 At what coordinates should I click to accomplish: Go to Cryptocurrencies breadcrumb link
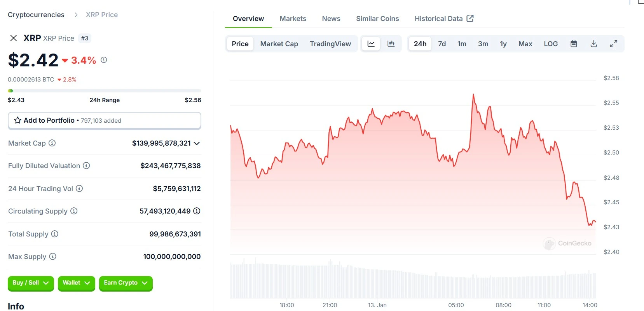pyautogui.click(x=36, y=15)
